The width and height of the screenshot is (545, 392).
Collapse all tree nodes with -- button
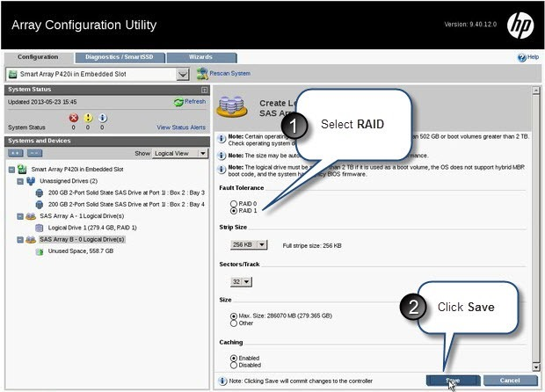click(x=34, y=153)
